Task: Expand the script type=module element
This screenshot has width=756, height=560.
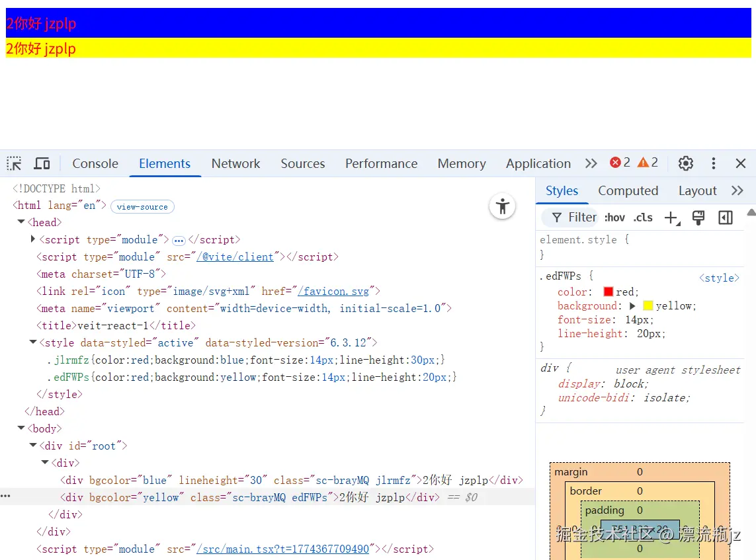Action: pyautogui.click(x=32, y=239)
